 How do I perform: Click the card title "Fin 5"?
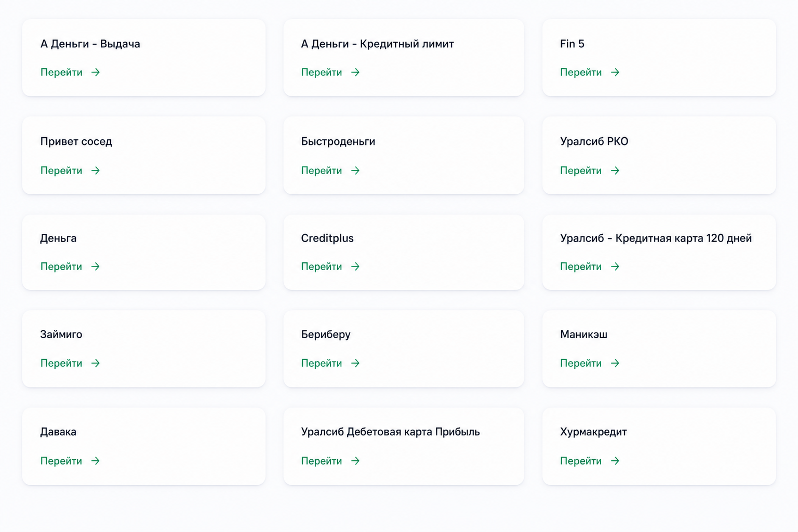[572, 44]
